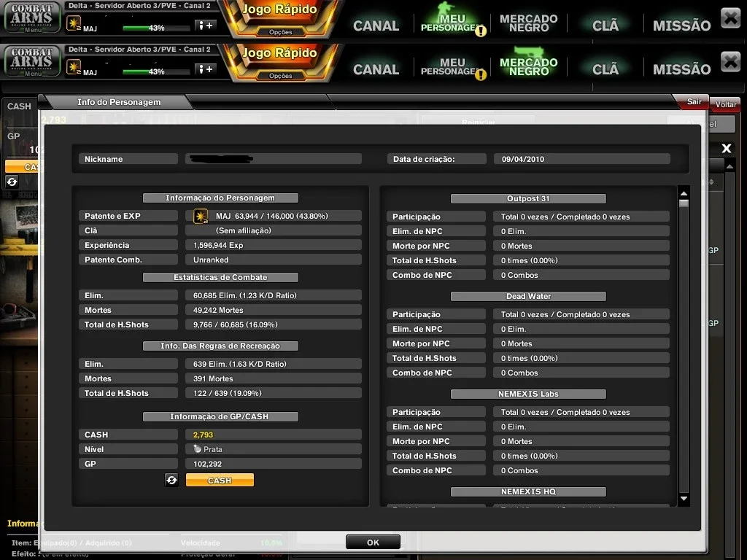This screenshot has width=747, height=560.
Task: Click NEMEXIS HQ section header
Action: point(528,491)
